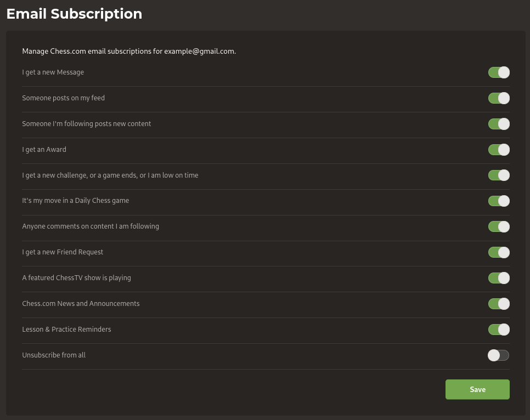Click the green Save button
530x420 pixels.
coord(477,389)
